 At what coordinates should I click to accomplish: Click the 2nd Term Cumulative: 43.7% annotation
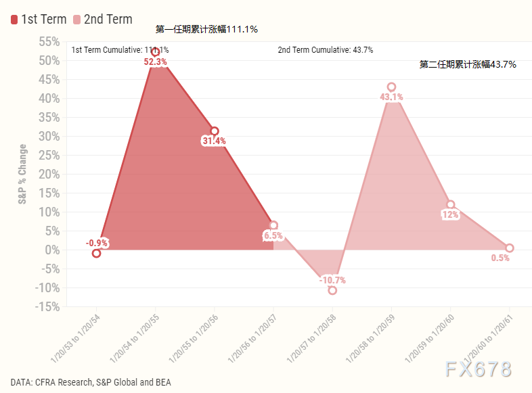[325, 50]
